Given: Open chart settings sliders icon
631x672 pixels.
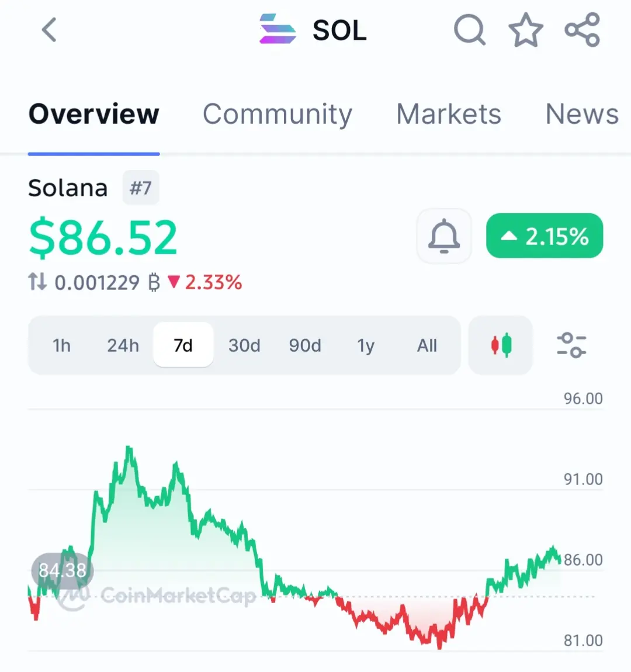Looking at the screenshot, I should click(x=571, y=345).
